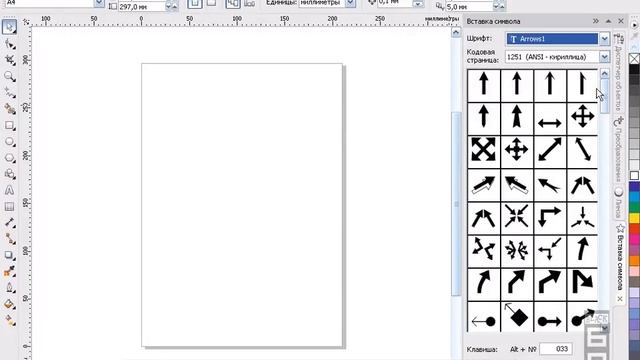Select the Crop tool
The height and width of the screenshot is (360, 640).
coord(9,60)
